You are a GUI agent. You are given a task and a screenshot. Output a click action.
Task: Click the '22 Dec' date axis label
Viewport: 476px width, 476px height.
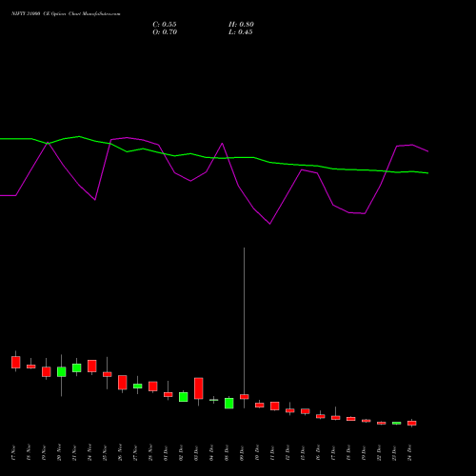point(379,453)
